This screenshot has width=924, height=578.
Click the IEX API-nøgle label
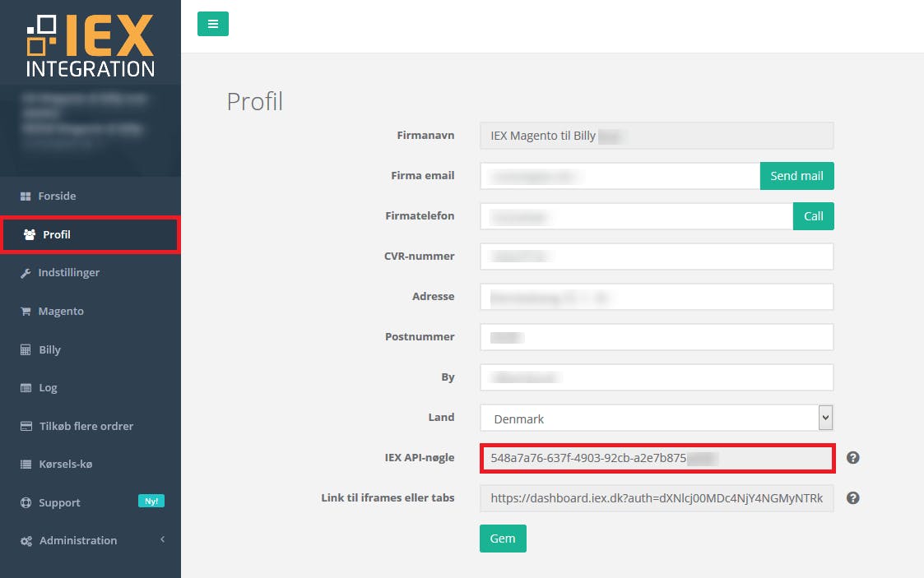pyautogui.click(x=420, y=457)
